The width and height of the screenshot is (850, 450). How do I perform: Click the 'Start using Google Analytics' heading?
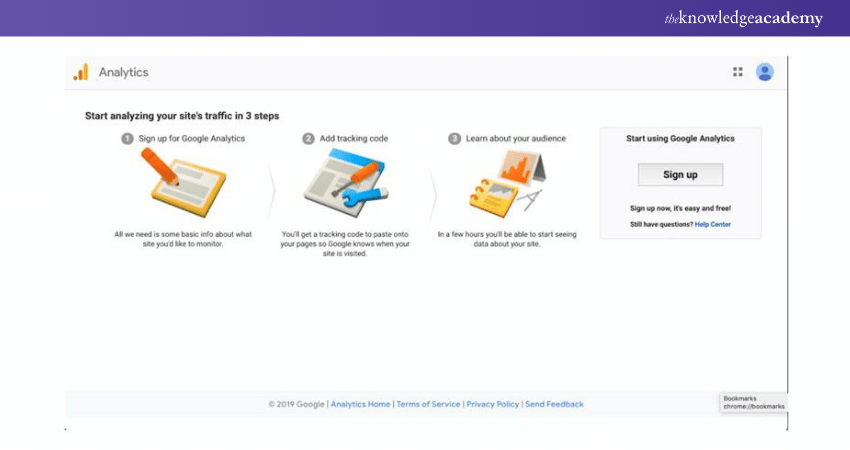point(680,139)
